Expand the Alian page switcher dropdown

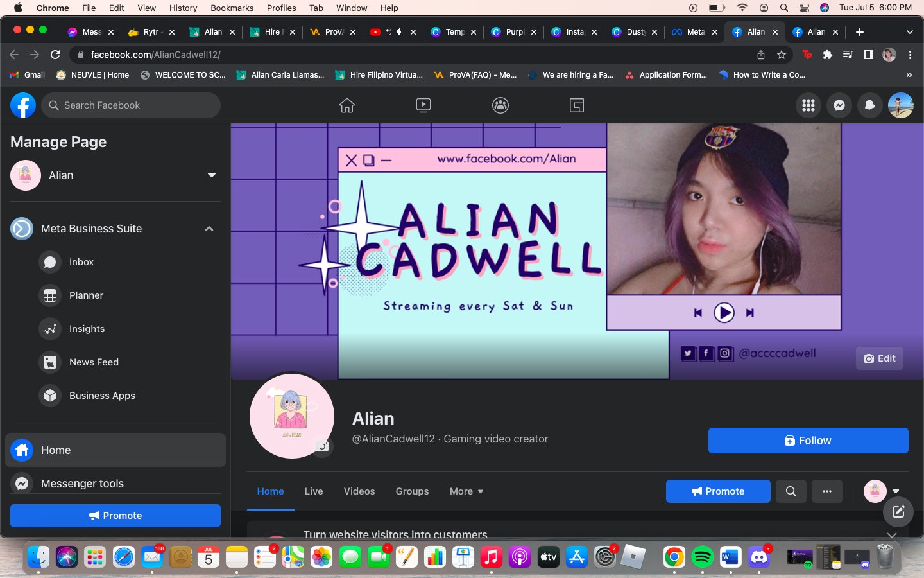coord(212,175)
